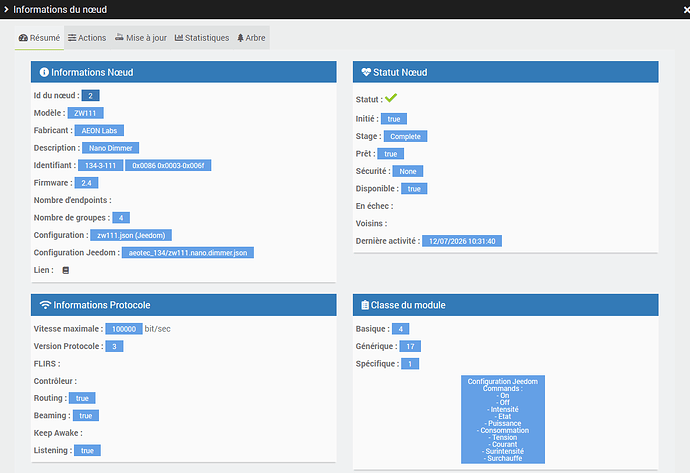
Task: Click the last activity timestamp 12/07/2026 10:31:40
Action: 462,241
